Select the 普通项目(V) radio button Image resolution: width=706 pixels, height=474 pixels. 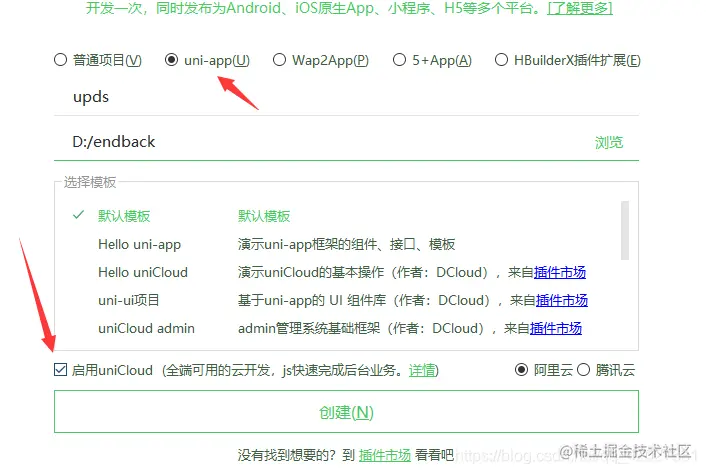coord(60,60)
